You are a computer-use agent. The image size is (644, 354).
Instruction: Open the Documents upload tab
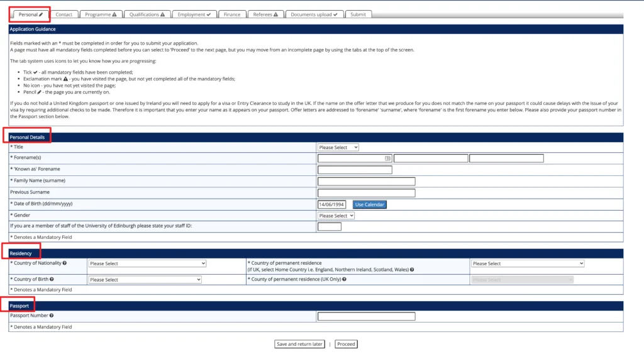(x=314, y=14)
